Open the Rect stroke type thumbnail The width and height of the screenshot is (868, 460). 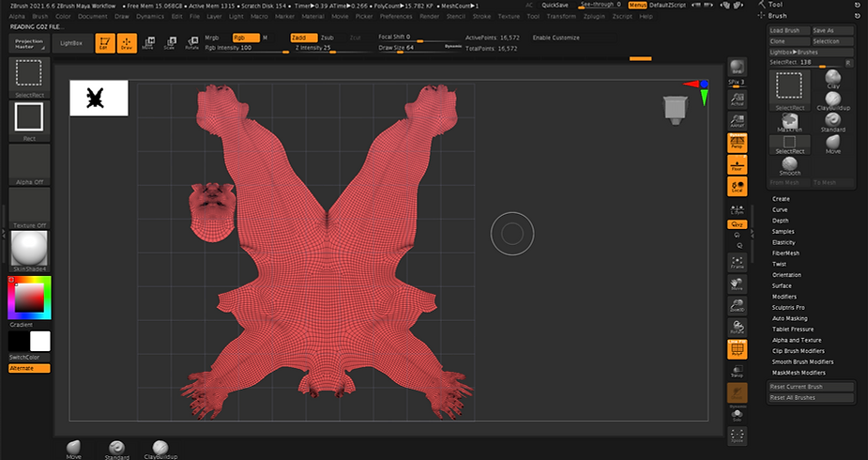coord(29,120)
